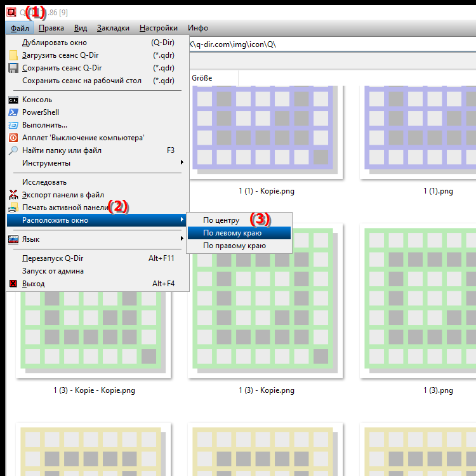This screenshot has height=476, width=476.
Task: Choose Запуск от админа
Action: 97,271
